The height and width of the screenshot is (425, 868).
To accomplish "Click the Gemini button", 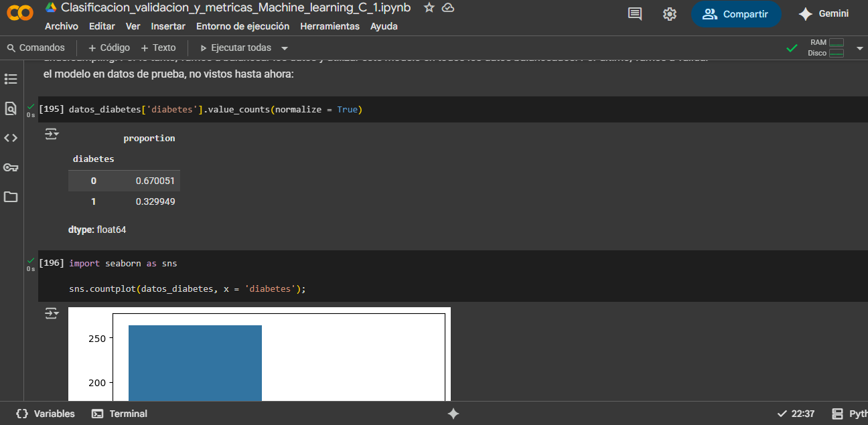I will pos(824,14).
